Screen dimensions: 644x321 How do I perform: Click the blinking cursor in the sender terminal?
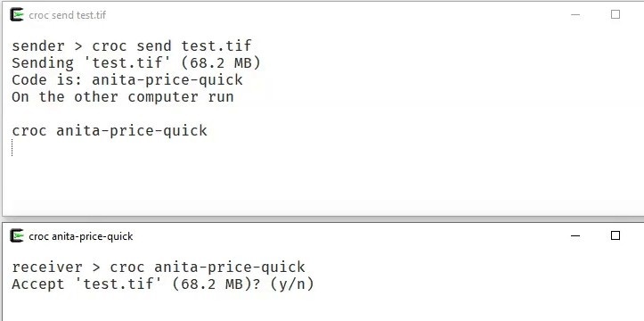(12, 147)
